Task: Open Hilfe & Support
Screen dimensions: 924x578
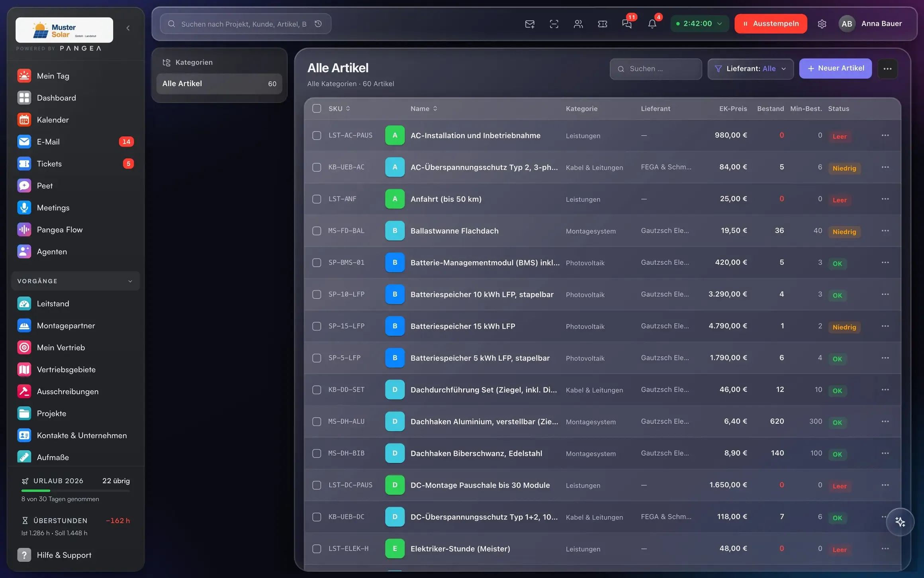Action: 75,555
